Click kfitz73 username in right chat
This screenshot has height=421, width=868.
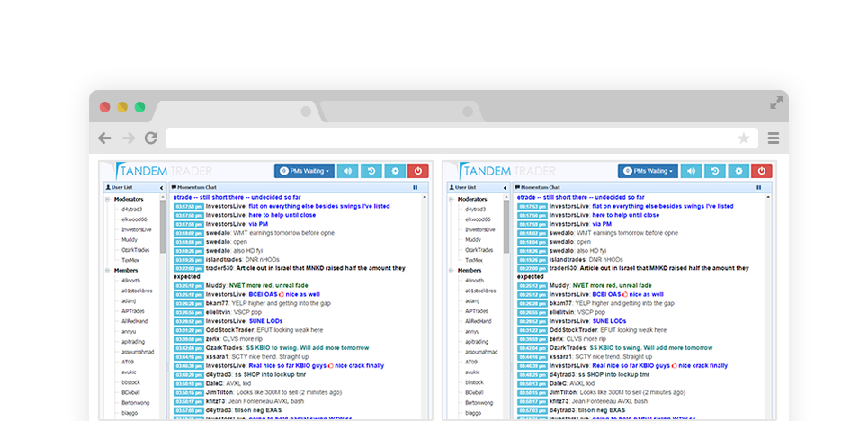[x=559, y=401]
